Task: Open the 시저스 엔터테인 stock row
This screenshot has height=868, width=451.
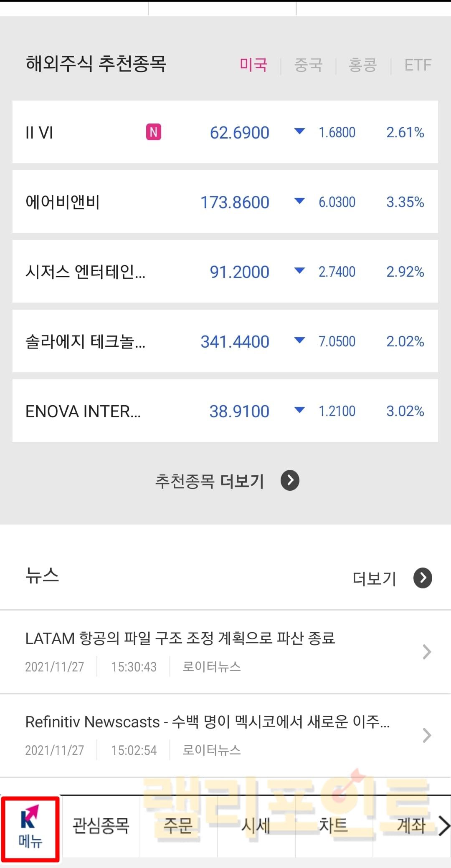Action: point(225,272)
